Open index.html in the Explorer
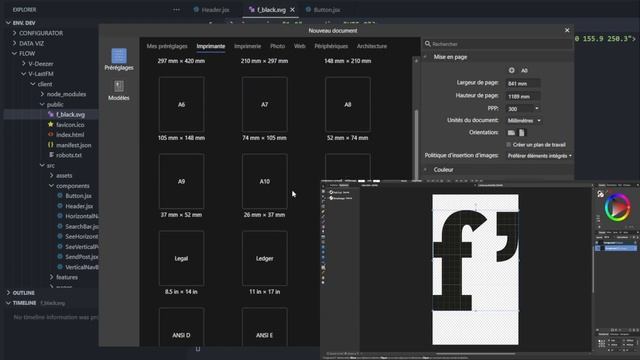 point(70,135)
